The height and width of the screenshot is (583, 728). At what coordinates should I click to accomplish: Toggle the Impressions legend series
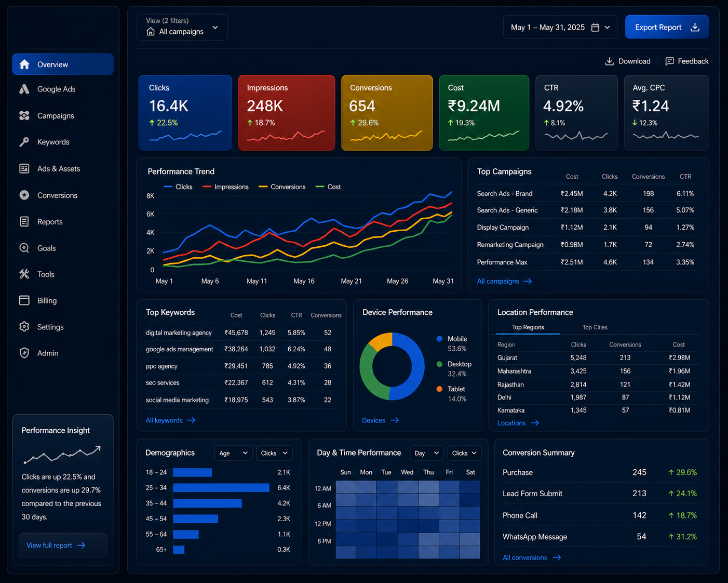(225, 187)
